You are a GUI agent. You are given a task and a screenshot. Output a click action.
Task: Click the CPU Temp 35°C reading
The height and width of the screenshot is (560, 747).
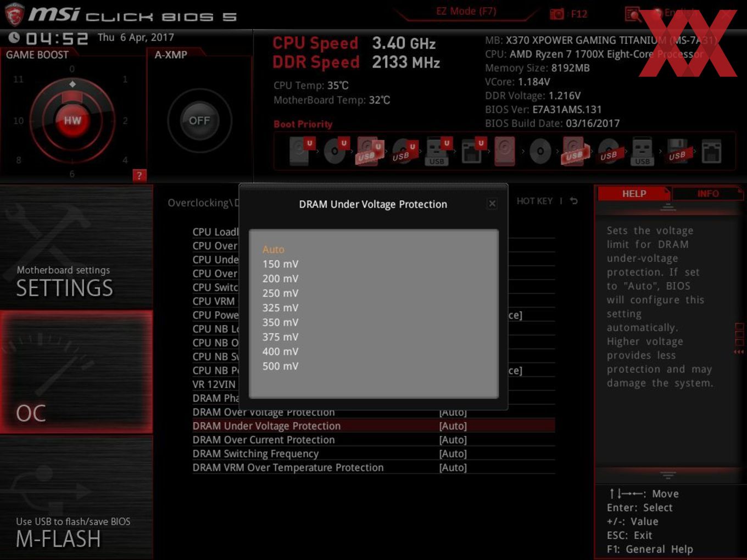click(311, 86)
